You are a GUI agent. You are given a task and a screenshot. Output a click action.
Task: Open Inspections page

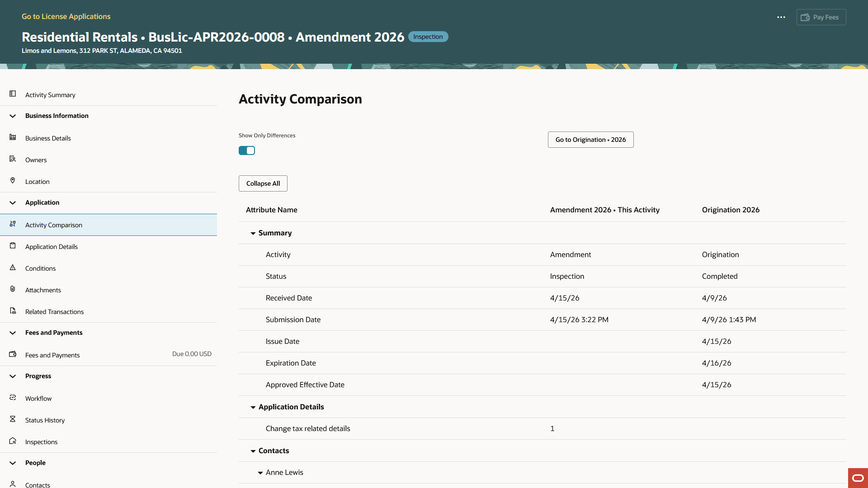(x=41, y=442)
